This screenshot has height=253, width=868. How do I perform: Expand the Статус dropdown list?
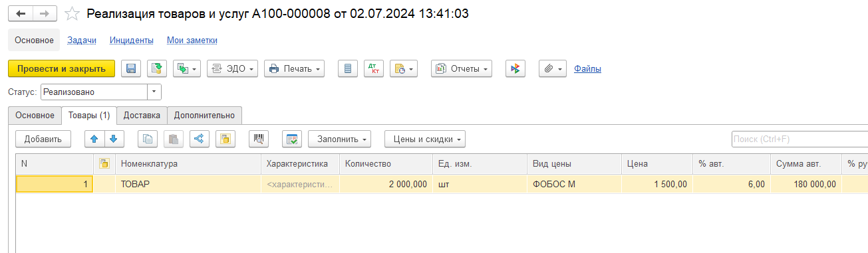[x=154, y=92]
